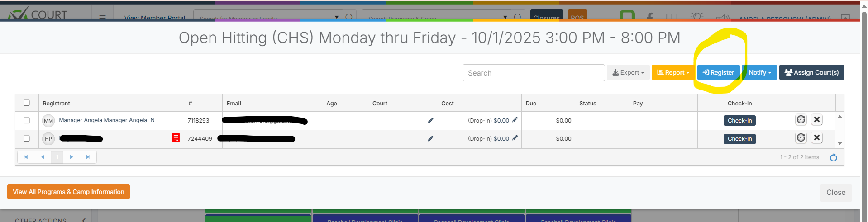Edit drop-in cost pencil for registrant 7244409
The height and width of the screenshot is (222, 868).
point(515,138)
